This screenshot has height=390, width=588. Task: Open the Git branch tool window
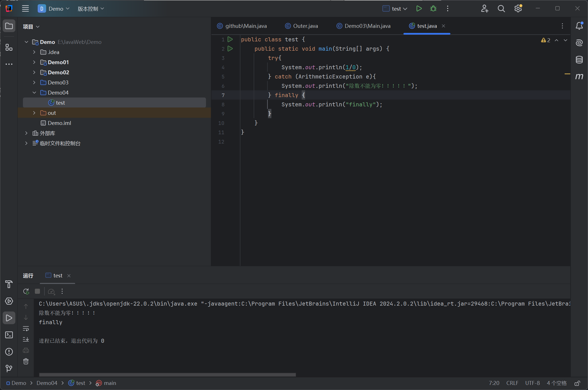(9, 368)
